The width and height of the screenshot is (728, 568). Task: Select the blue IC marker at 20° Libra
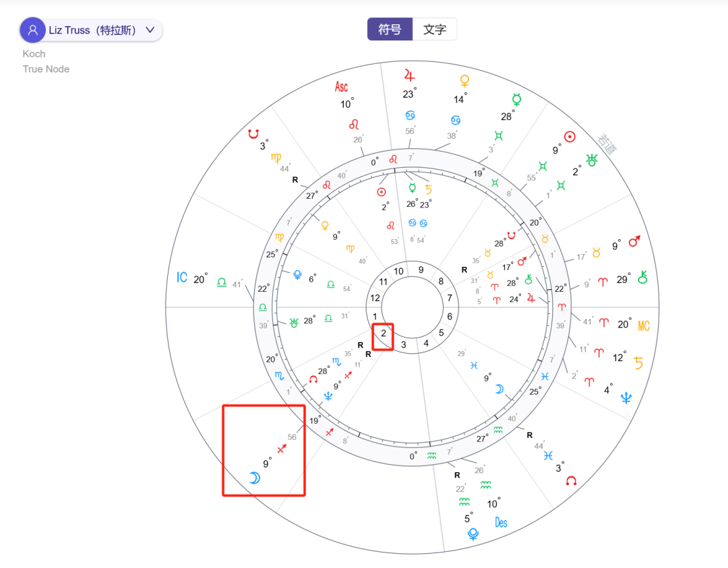pyautogui.click(x=181, y=278)
